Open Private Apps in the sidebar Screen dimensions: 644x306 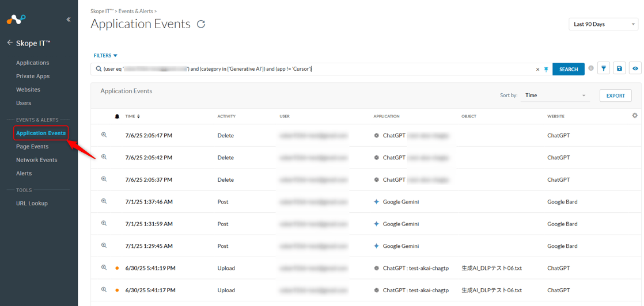33,76
